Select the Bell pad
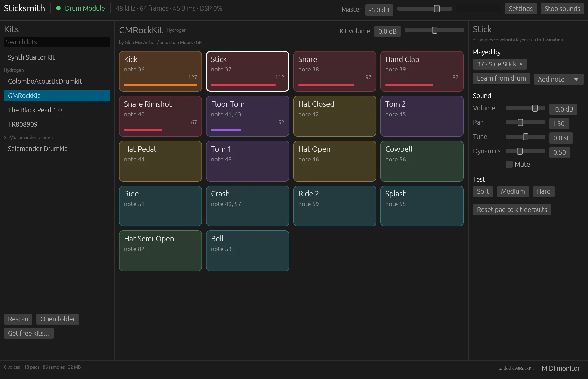This screenshot has width=588, height=379. pyautogui.click(x=247, y=251)
